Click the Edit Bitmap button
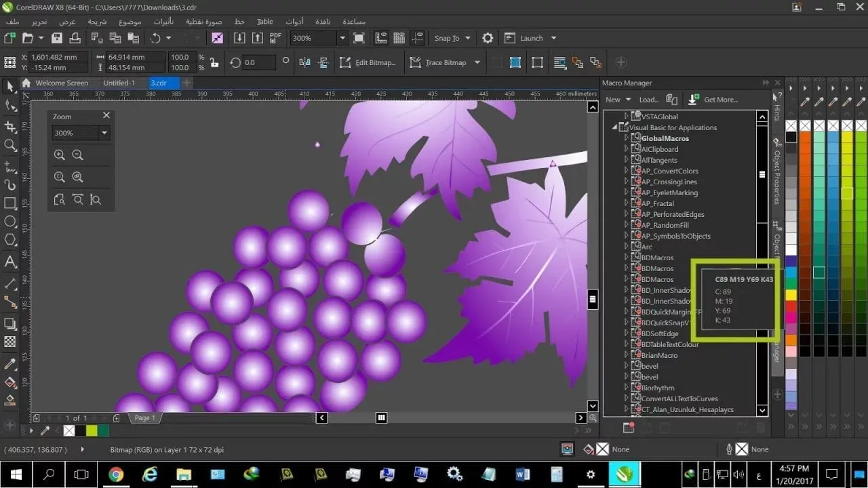868x488 pixels. pyautogui.click(x=370, y=62)
